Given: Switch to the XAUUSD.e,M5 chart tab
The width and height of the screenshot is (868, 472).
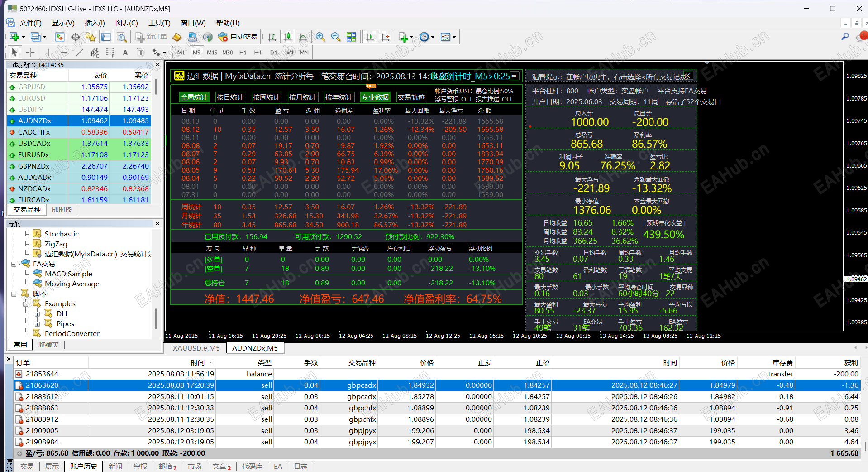Looking at the screenshot, I should click(x=196, y=348).
